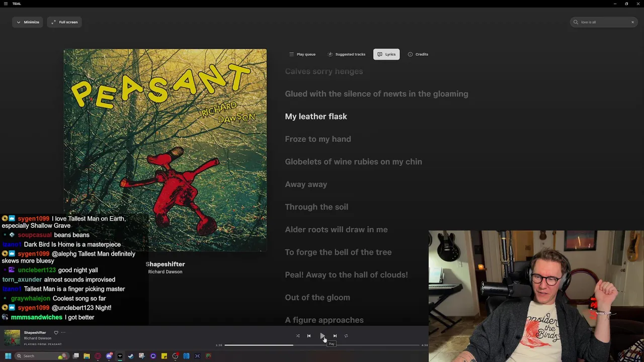Open Discord from the taskbar
Screen dimensions: 644x362
tap(109, 356)
